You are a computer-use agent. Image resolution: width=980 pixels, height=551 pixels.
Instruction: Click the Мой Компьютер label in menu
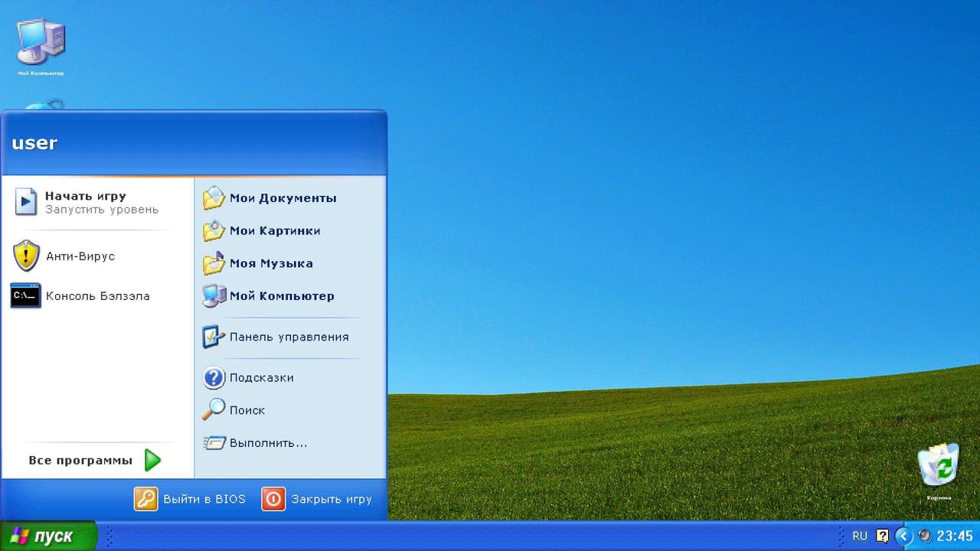coord(282,296)
